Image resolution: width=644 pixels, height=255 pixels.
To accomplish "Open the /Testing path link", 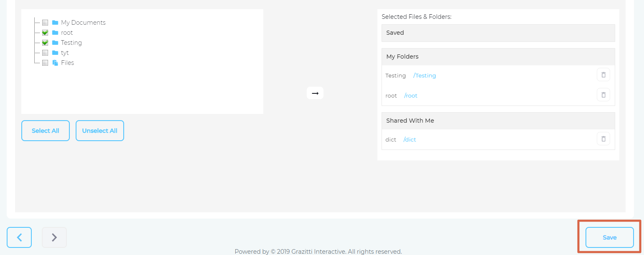I will tap(425, 76).
